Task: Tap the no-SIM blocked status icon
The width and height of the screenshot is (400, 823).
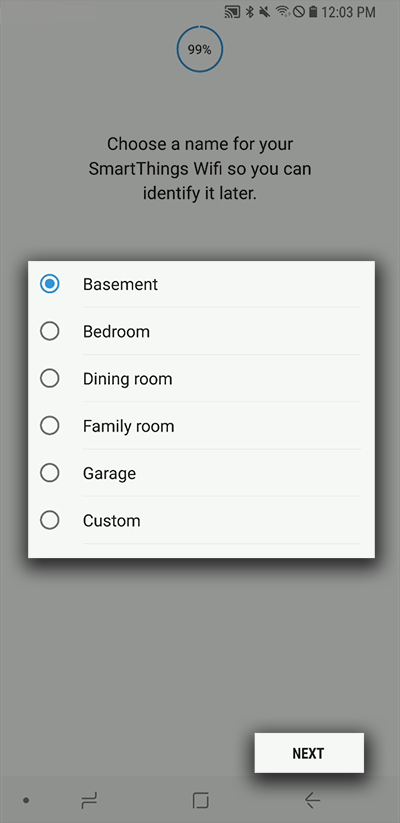Action: point(299,12)
